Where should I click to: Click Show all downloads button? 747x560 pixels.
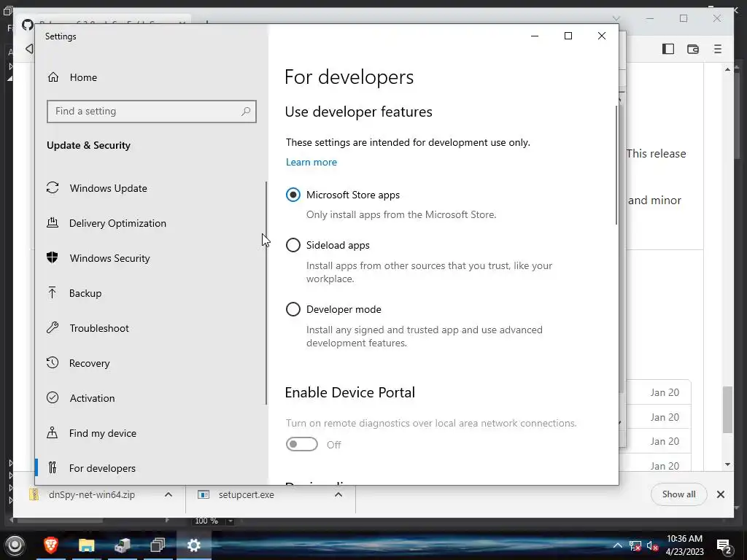[678, 494]
